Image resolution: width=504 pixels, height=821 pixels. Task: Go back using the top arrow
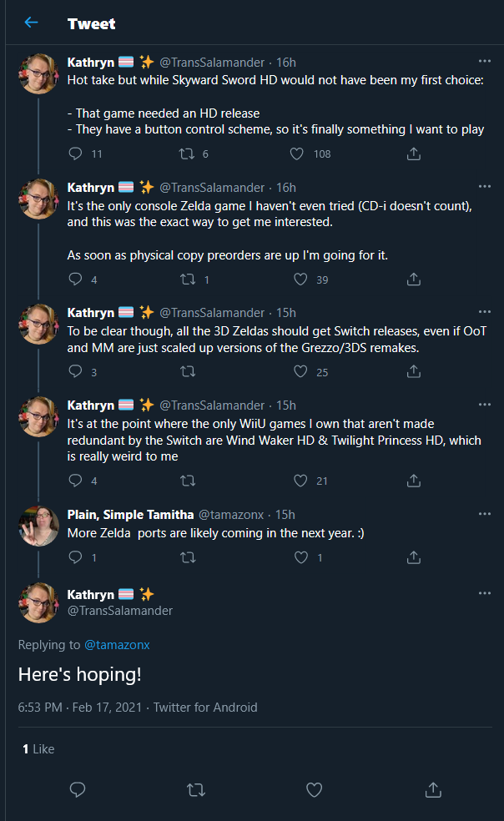(32, 22)
